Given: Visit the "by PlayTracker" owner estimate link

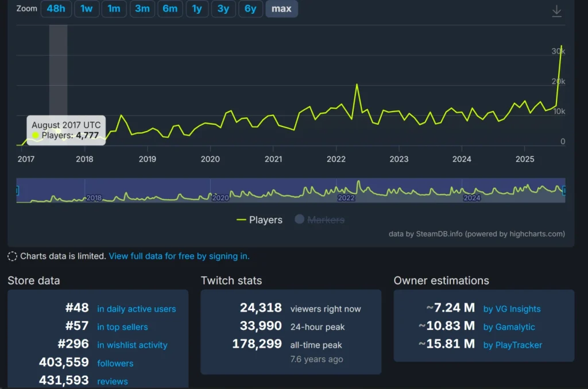Looking at the screenshot, I should click(512, 345).
